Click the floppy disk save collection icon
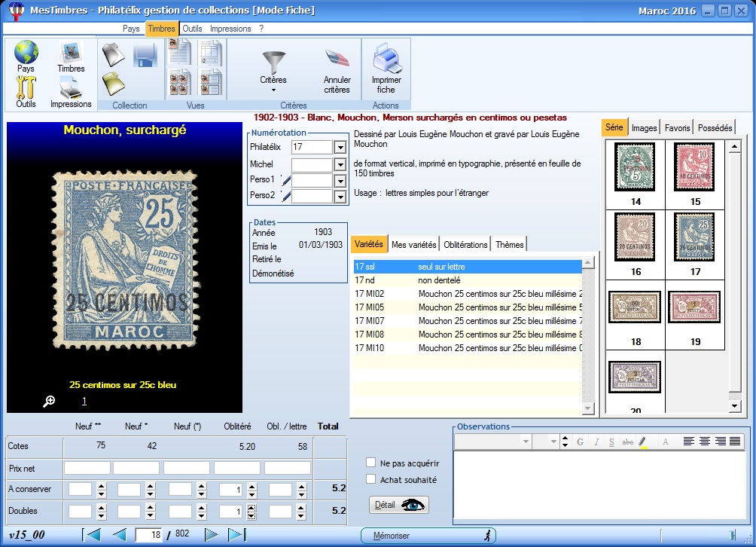 pyautogui.click(x=145, y=55)
